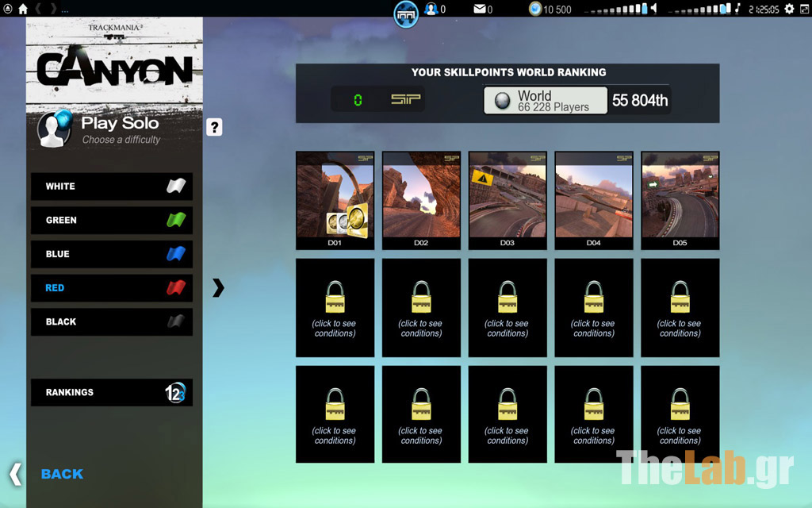
Task: Expand the arrow next to the Red difficulty
Action: pyautogui.click(x=219, y=287)
